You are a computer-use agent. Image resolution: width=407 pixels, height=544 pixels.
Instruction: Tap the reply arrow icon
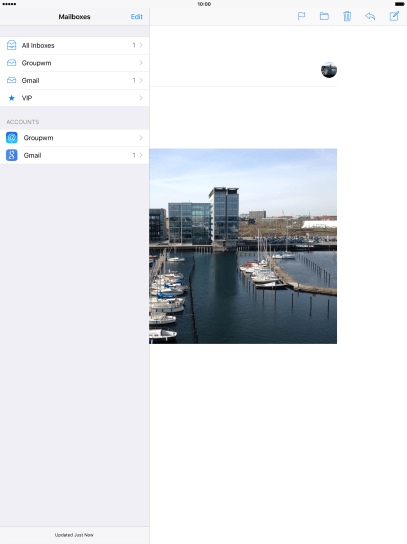pyautogui.click(x=370, y=16)
